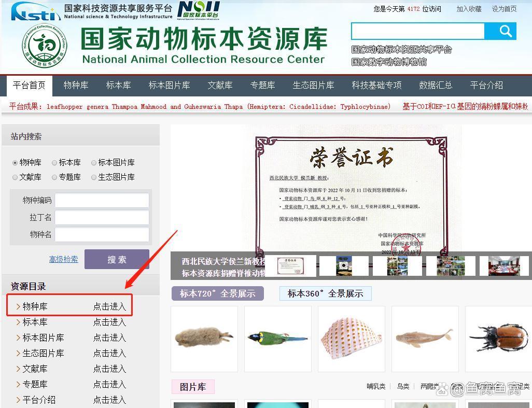
Task: Click the first certificate thumbnail in carousel strip
Action: [x=290, y=266]
